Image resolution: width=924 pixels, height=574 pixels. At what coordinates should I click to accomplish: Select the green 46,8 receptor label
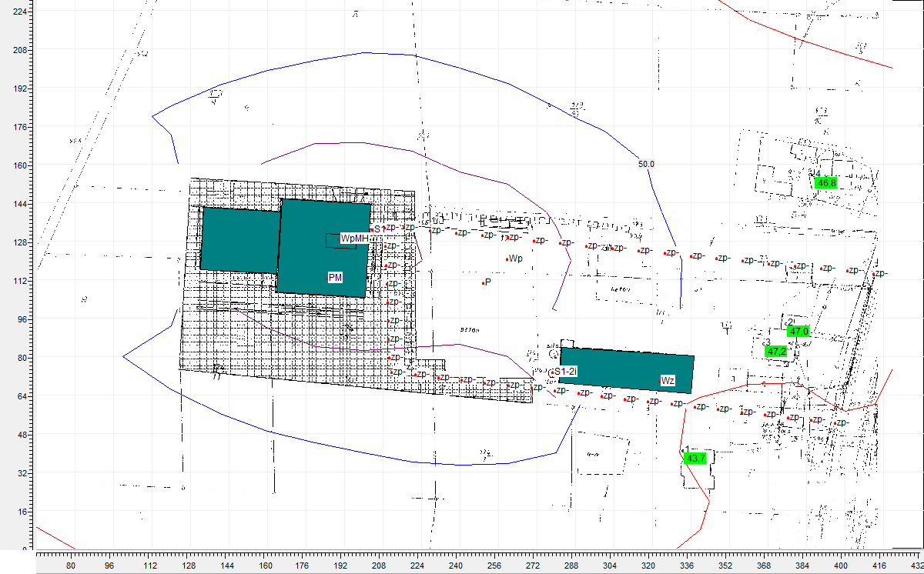[826, 183]
